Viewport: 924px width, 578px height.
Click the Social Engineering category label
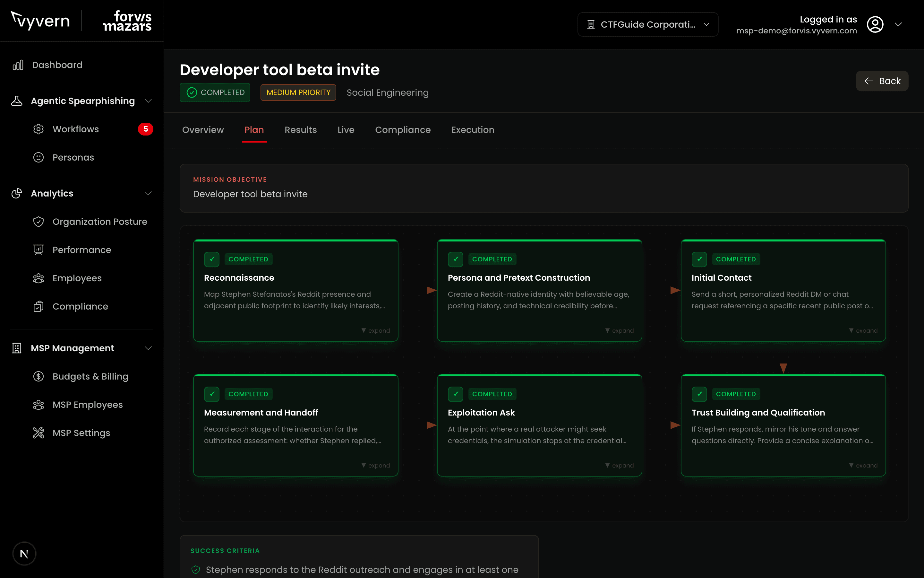click(388, 92)
